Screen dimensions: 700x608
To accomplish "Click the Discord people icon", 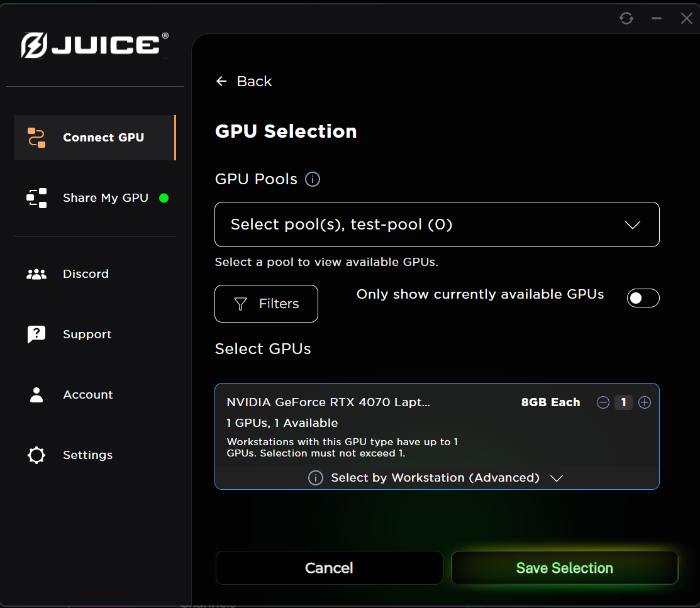I will click(x=36, y=274).
